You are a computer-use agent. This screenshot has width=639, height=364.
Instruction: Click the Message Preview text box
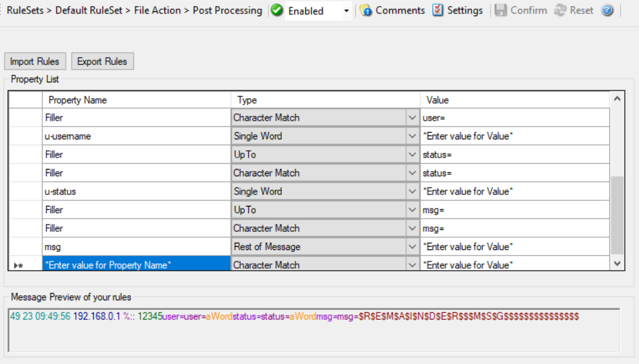pyautogui.click(x=314, y=330)
